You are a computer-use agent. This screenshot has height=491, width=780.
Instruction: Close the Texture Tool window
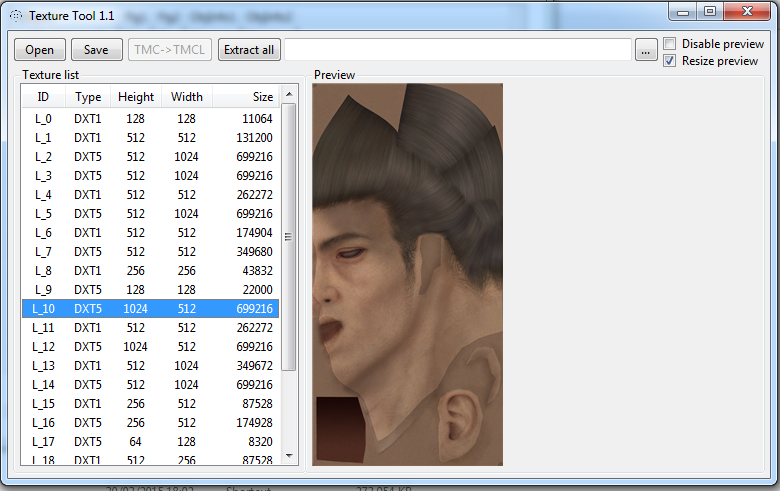click(746, 12)
